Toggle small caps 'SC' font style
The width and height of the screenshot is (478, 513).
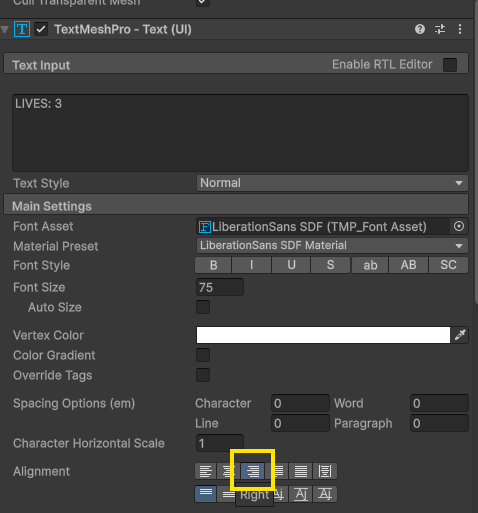[448, 265]
